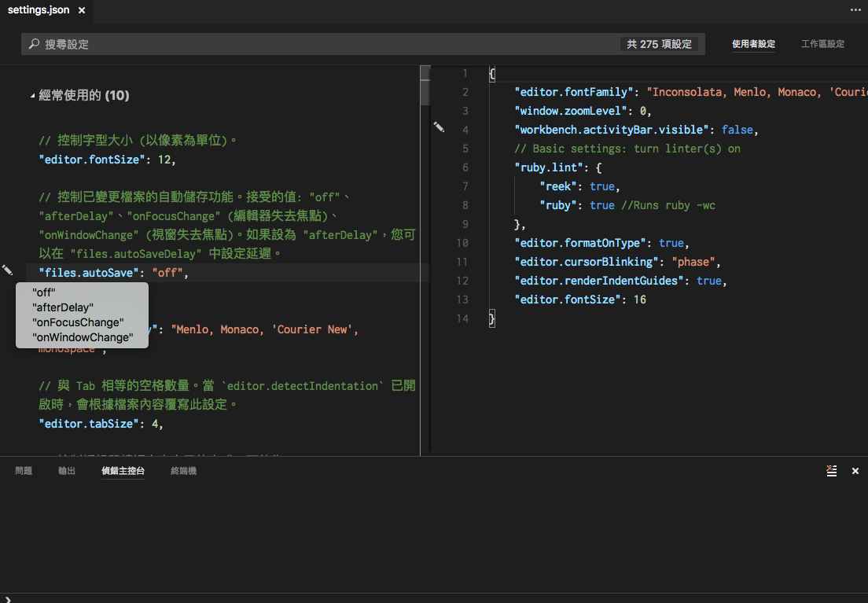Click the 共 275 項設定 badge
This screenshot has width=868, height=603.
[x=660, y=45]
